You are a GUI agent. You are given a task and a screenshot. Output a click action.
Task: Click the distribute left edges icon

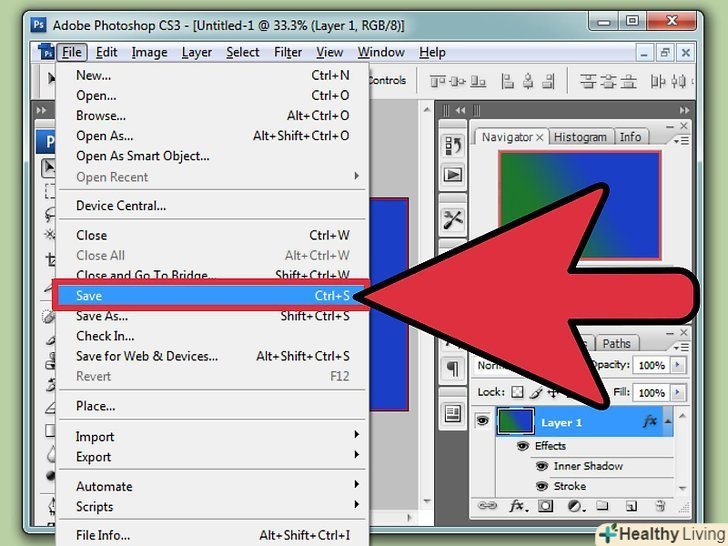tap(657, 82)
